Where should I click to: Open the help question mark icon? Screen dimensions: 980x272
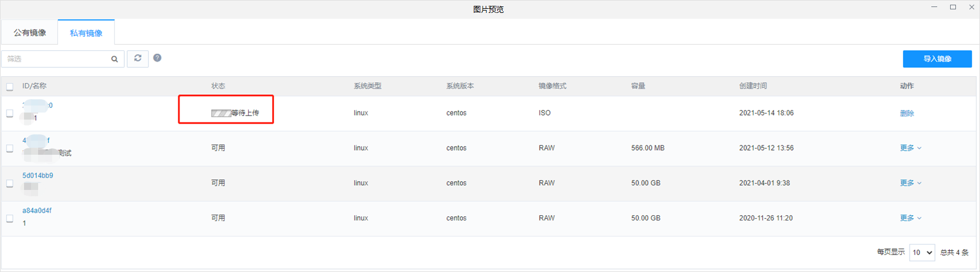pyautogui.click(x=157, y=57)
